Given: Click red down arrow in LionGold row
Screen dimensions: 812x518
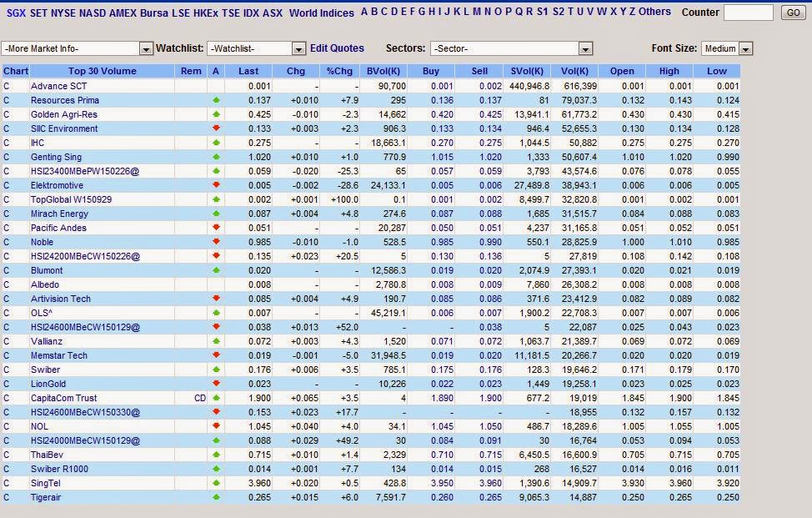Looking at the screenshot, I should click(216, 384).
